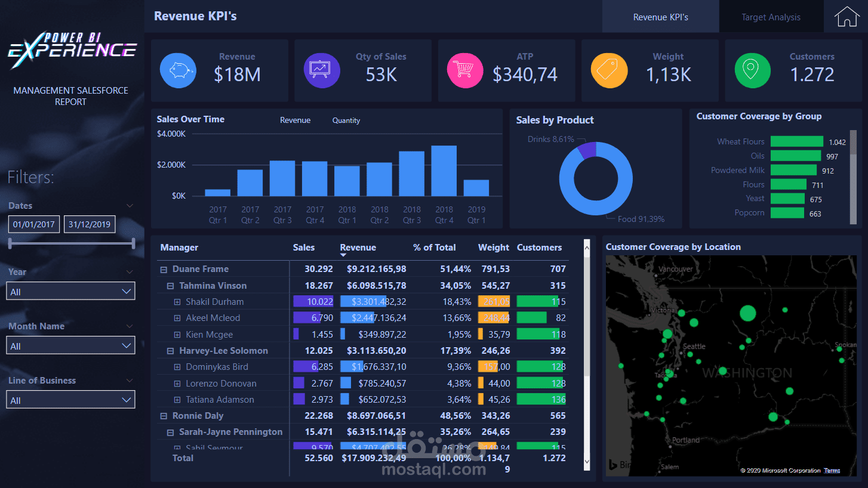The width and height of the screenshot is (868, 488).
Task: Open the Month Name 'All' combo box
Action: coord(70,345)
